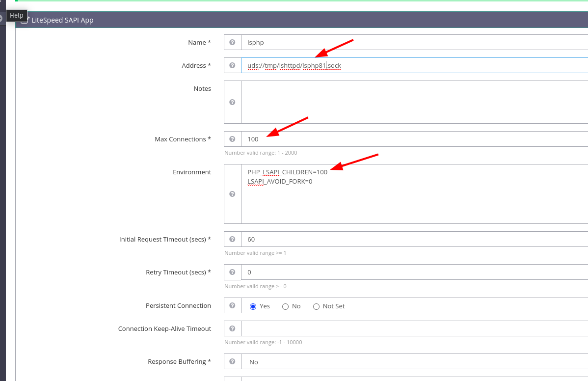Viewport: 588px width, 381px height.
Task: Click the 'Number valid range >= 0' hint
Action: (x=255, y=286)
